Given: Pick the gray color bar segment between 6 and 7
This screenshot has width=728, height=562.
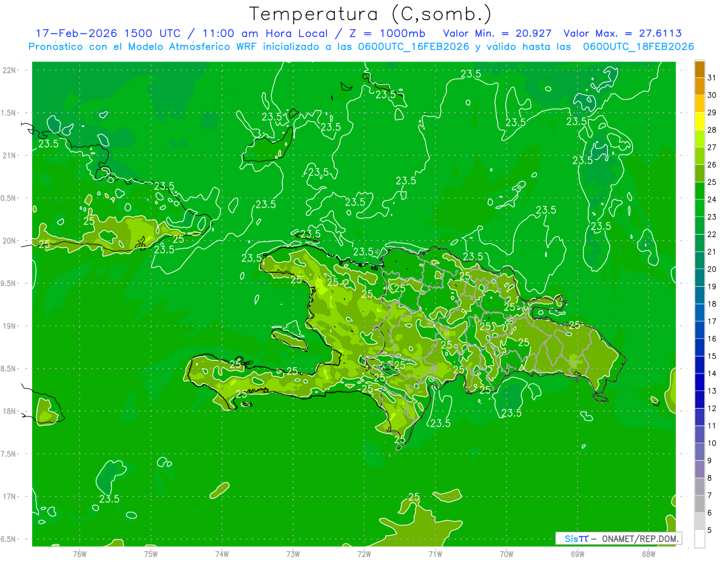Looking at the screenshot, I should coord(699,504).
